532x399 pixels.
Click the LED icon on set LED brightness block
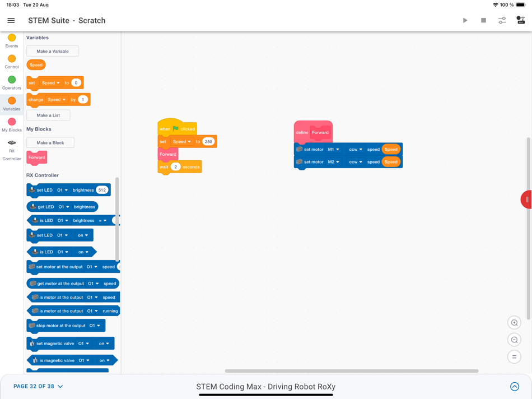click(32, 190)
